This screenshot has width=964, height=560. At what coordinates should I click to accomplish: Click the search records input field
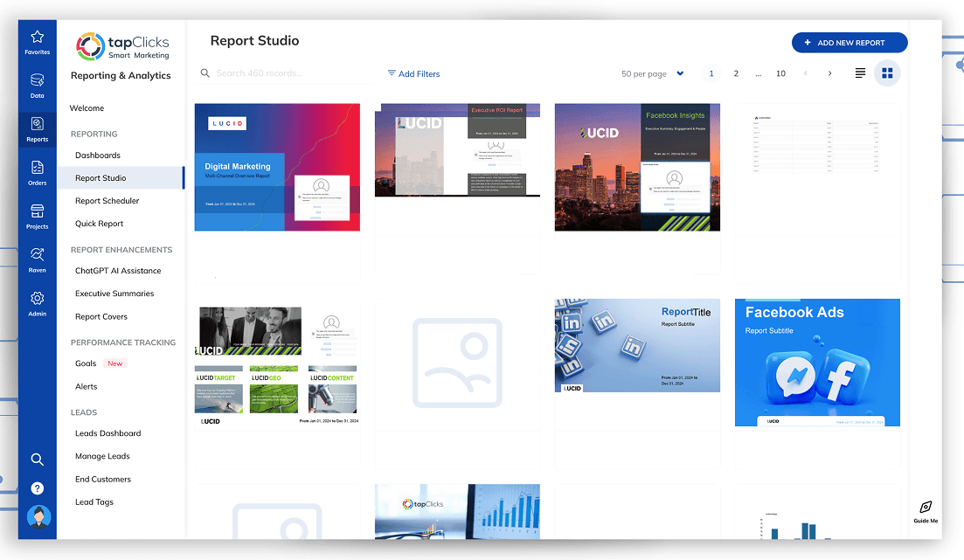coord(262,73)
